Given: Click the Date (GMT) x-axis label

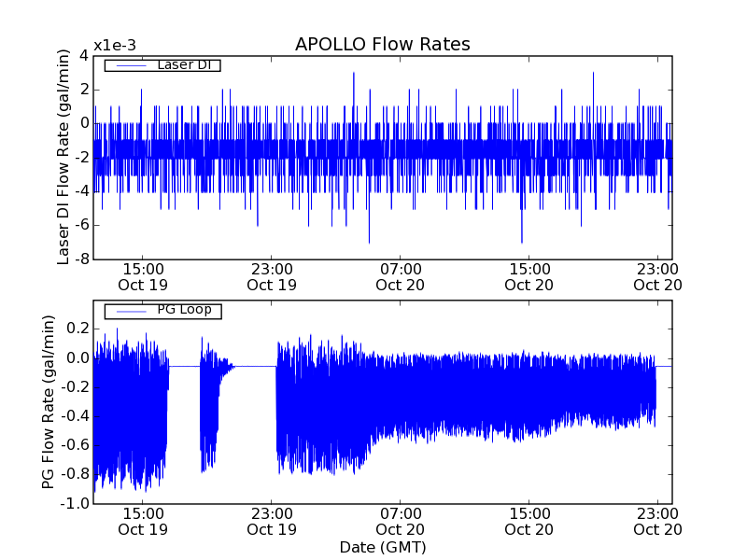Looking at the screenshot, I should [382, 547].
